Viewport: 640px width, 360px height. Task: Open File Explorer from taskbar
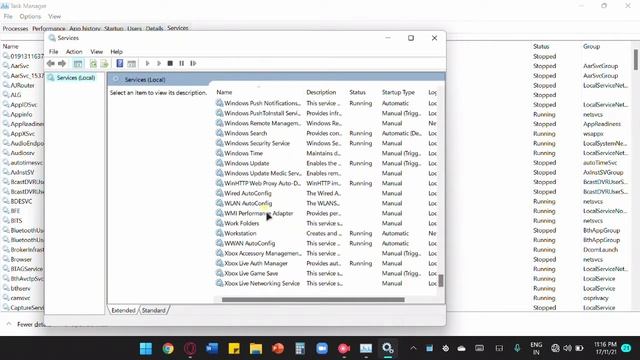(x=256, y=348)
